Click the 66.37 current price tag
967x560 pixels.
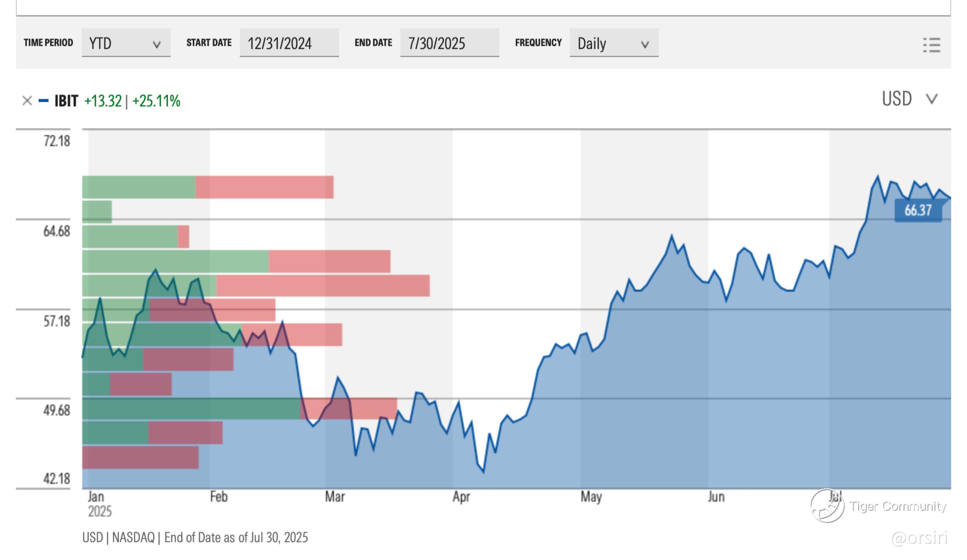pos(918,210)
